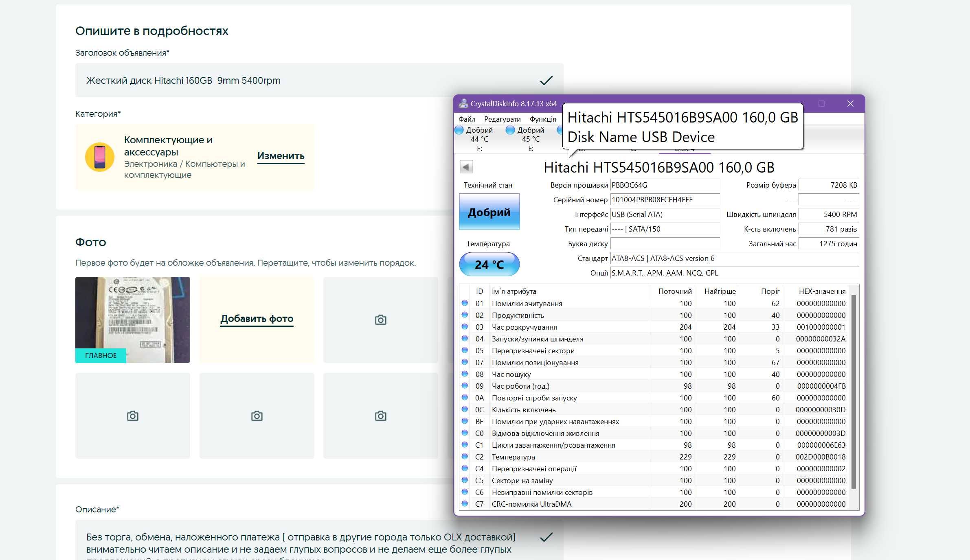Click the Описание text area
The height and width of the screenshot is (560, 970).
point(319,540)
